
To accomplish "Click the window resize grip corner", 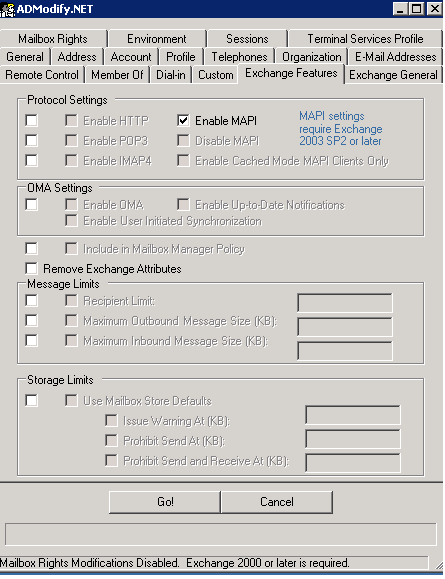I will pyautogui.click(x=438, y=565).
